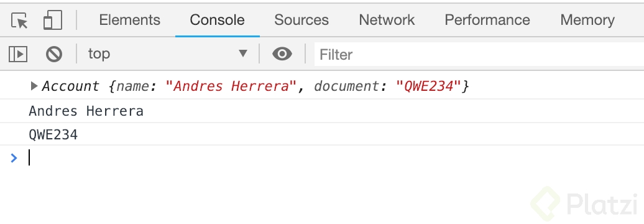Click the blue console prompt chevron
The height and width of the screenshot is (224, 644).
coord(14,158)
